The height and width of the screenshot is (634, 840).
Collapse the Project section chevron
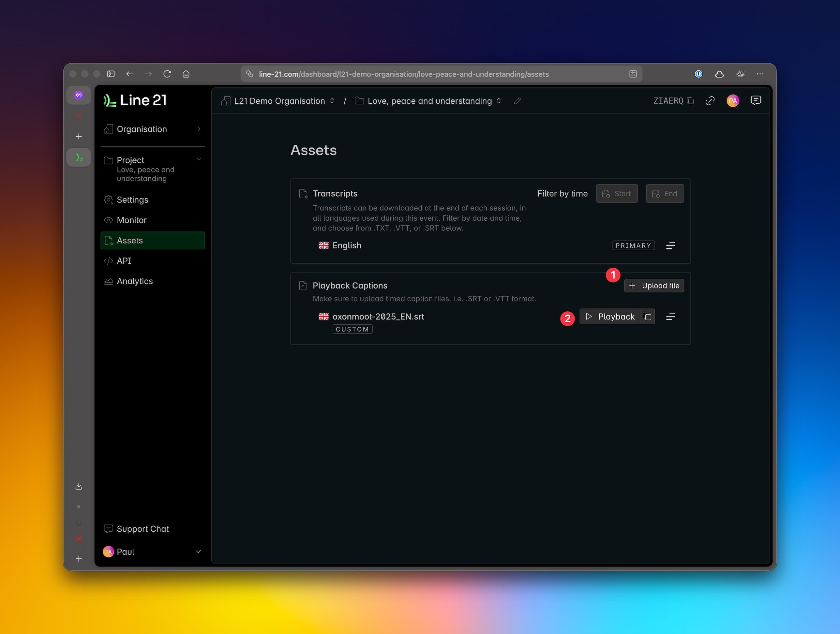pos(199,159)
